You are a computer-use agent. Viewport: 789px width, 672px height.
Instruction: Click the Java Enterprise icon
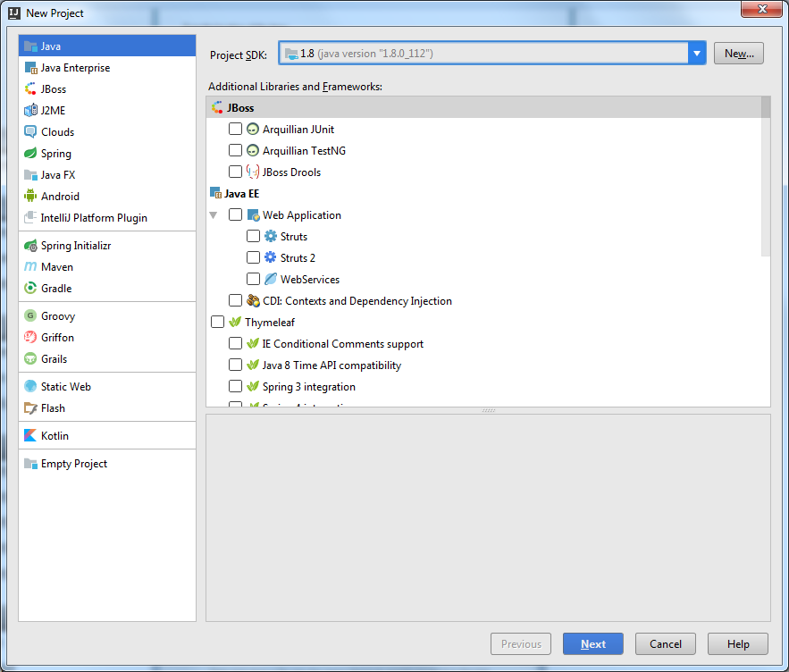coord(30,68)
